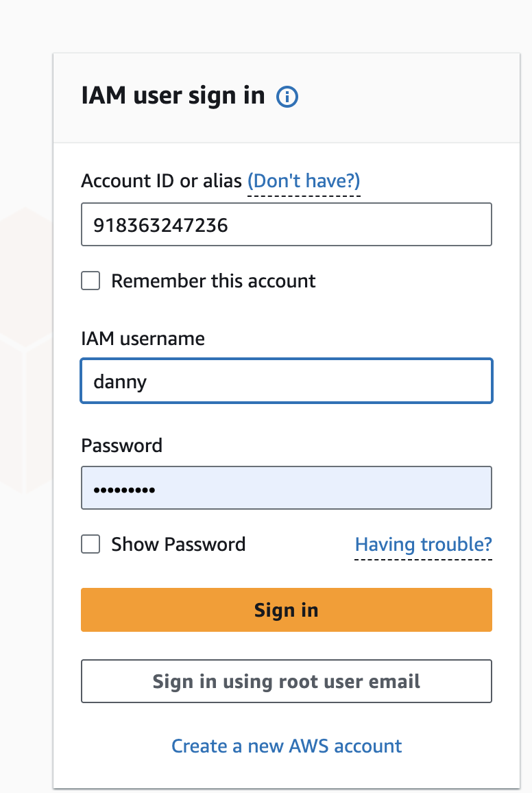Click the "Password" field label
Screen dimensions: 532x793
pyautogui.click(x=121, y=446)
